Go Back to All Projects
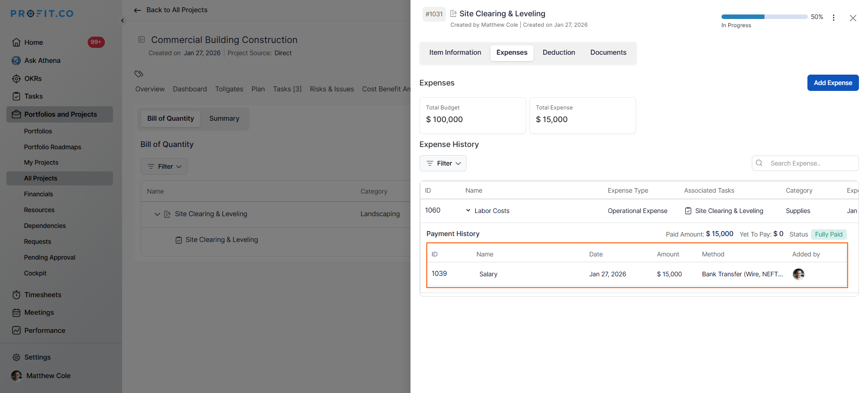 171,10
